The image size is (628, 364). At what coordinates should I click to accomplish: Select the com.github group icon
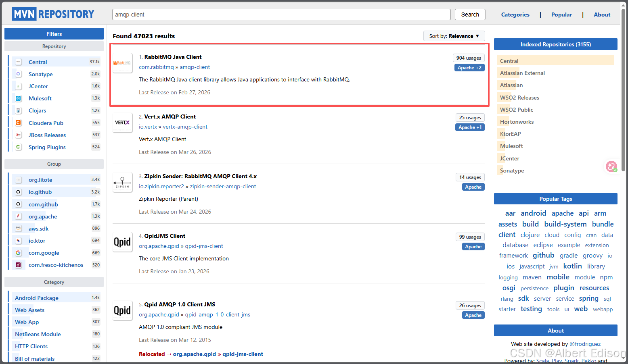[19, 204]
